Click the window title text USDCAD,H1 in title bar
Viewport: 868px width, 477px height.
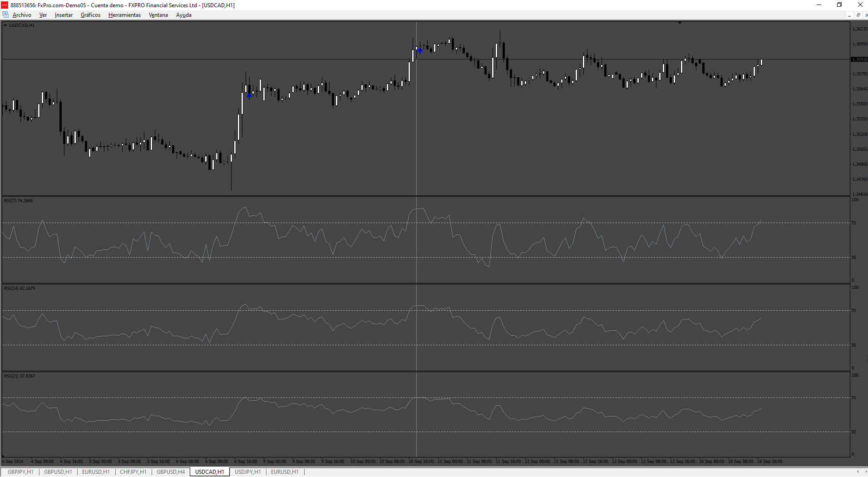pos(218,5)
